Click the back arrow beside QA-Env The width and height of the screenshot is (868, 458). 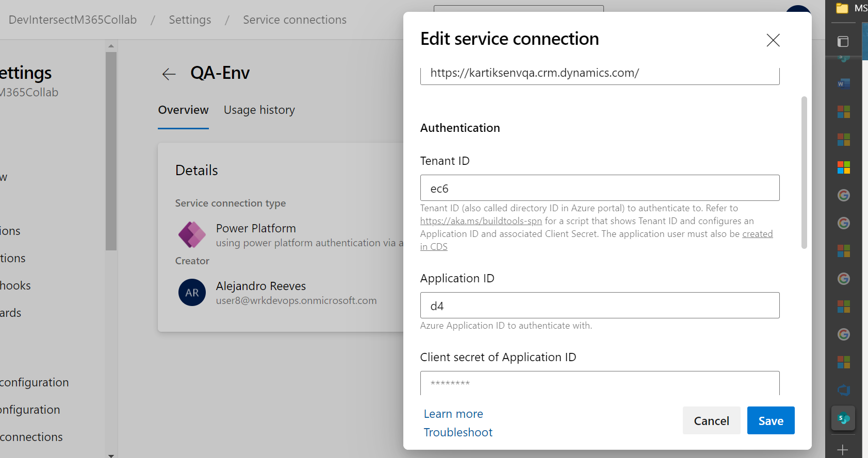tap(169, 74)
